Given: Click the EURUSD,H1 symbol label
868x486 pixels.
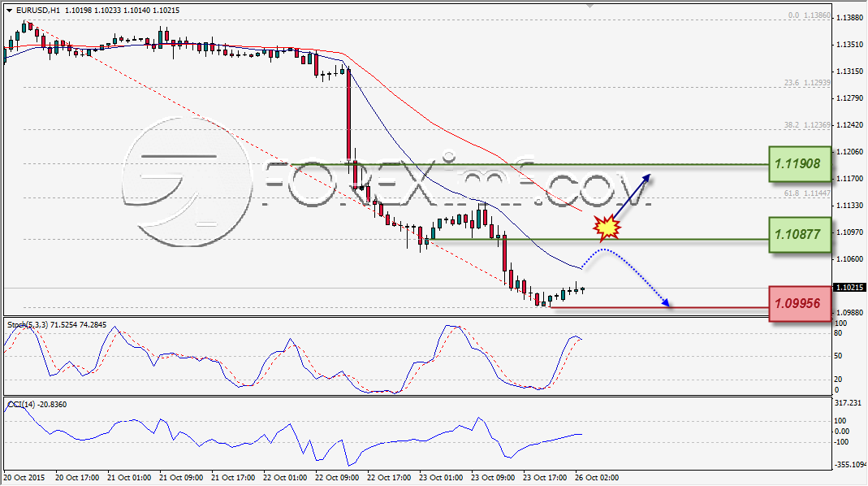Looking at the screenshot, I should [38, 11].
